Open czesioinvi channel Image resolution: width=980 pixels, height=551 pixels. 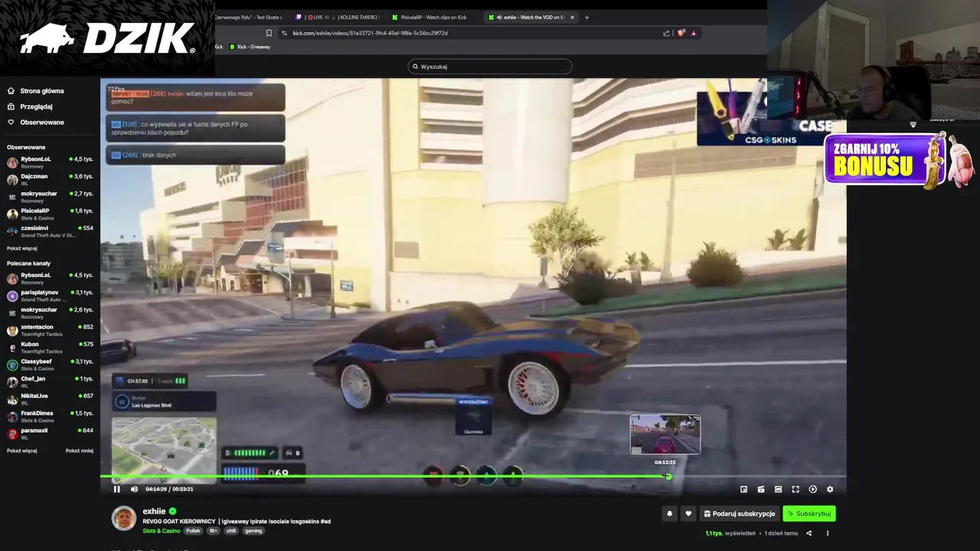click(50, 231)
